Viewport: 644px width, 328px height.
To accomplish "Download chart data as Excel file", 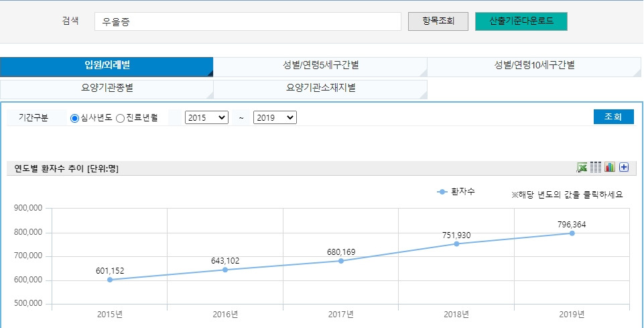I will click(582, 167).
